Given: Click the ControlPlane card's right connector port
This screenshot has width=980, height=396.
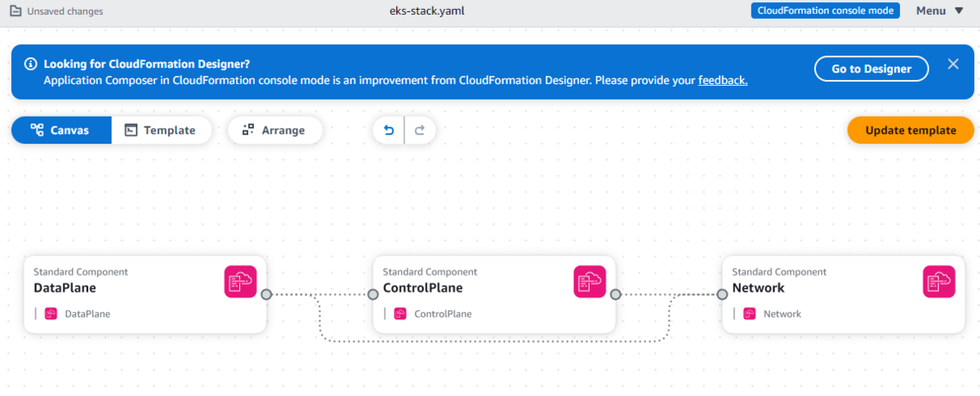Looking at the screenshot, I should (616, 294).
